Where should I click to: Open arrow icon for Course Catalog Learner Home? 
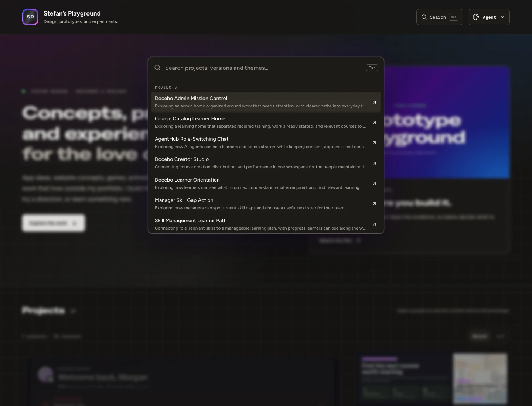pos(374,123)
